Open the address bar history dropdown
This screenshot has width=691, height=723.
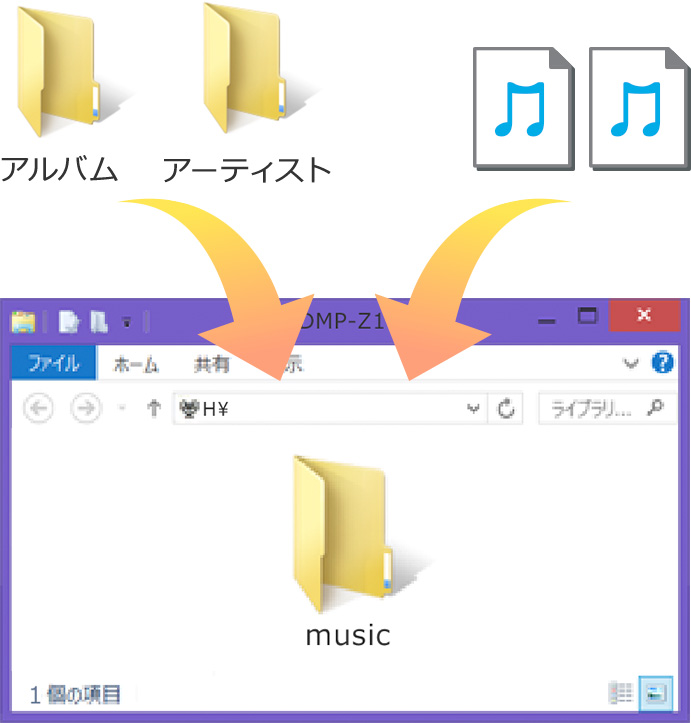pos(474,409)
